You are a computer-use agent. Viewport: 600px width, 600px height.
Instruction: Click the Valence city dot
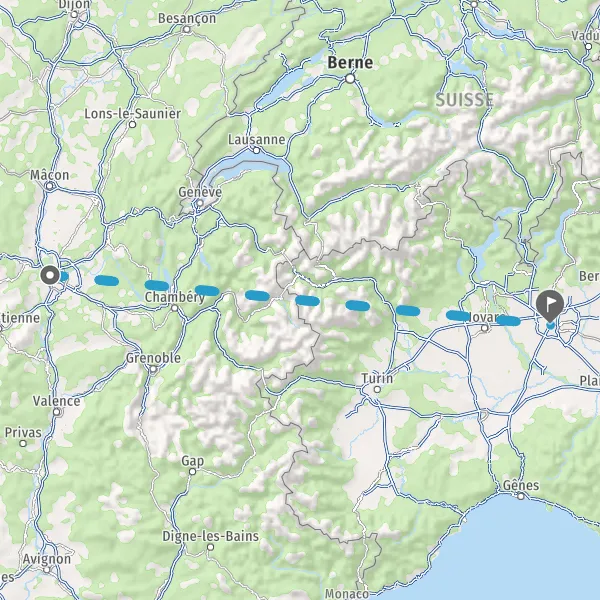click(x=57, y=412)
